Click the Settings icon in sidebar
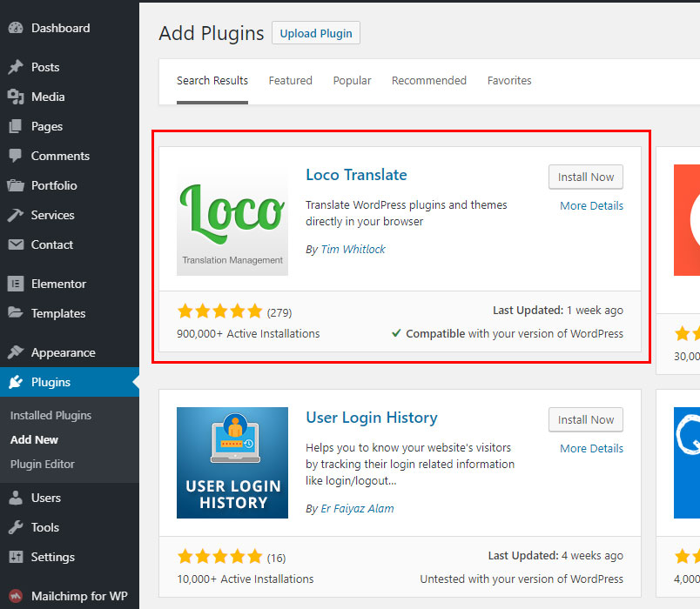Image resolution: width=700 pixels, height=609 pixels. pyautogui.click(x=15, y=557)
